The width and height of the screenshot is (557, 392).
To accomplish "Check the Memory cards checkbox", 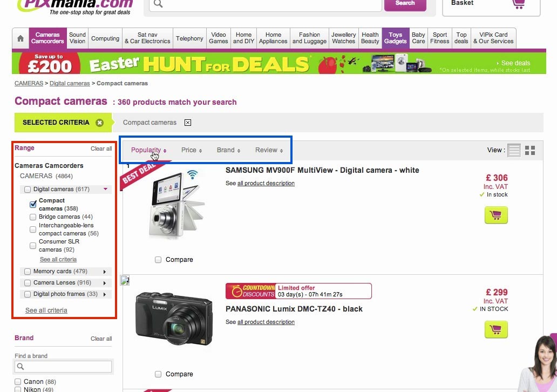I will (x=28, y=272).
